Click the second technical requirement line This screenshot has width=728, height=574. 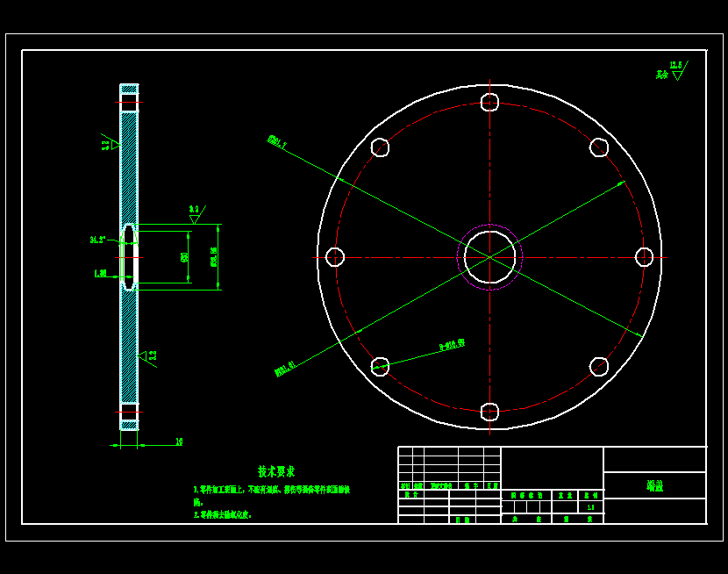[223, 514]
